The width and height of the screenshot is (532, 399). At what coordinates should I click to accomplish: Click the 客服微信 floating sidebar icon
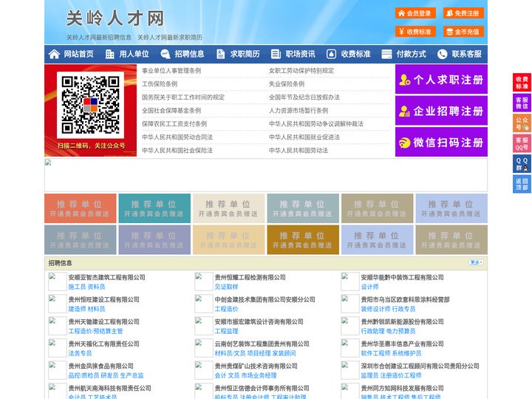click(x=522, y=103)
